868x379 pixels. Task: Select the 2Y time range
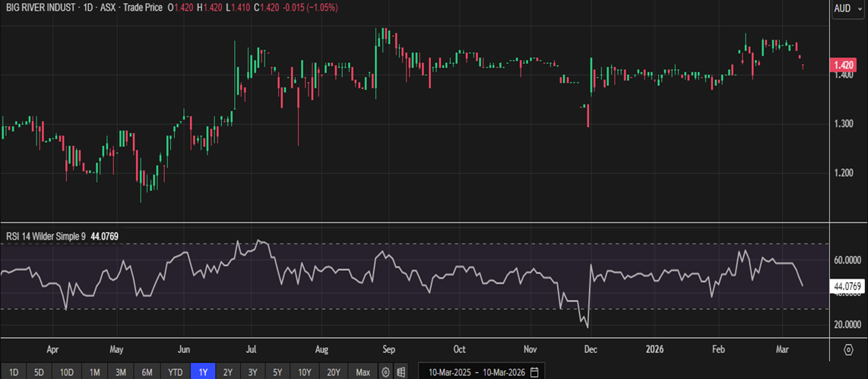pyautogui.click(x=228, y=372)
